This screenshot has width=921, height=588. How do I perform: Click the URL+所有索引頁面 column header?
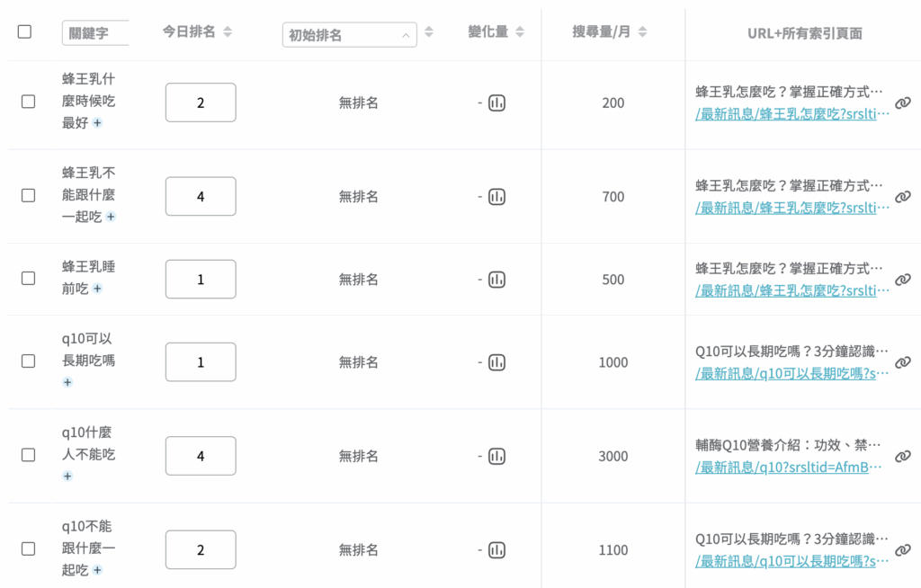804,33
